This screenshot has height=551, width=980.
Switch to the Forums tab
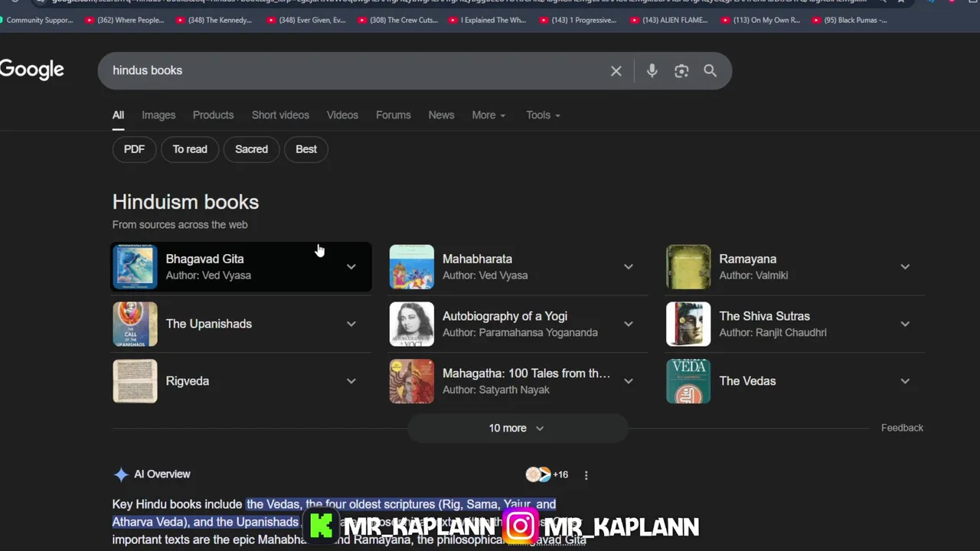point(394,115)
